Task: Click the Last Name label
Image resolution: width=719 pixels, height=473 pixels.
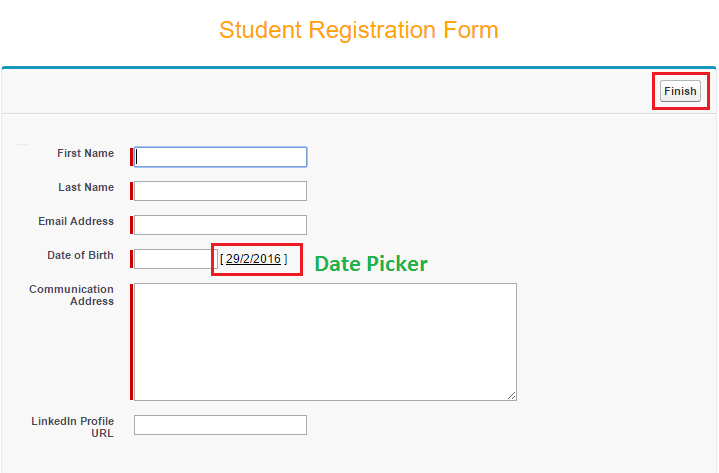Action: [86, 187]
